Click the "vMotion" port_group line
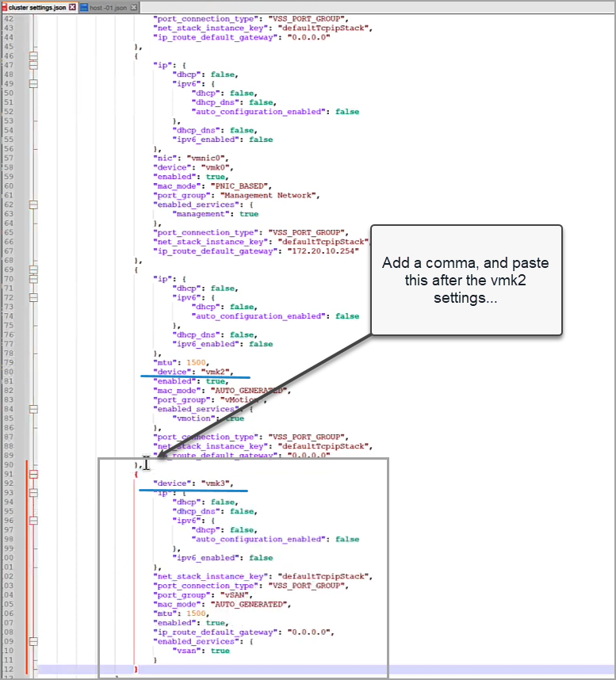 pyautogui.click(x=210, y=400)
